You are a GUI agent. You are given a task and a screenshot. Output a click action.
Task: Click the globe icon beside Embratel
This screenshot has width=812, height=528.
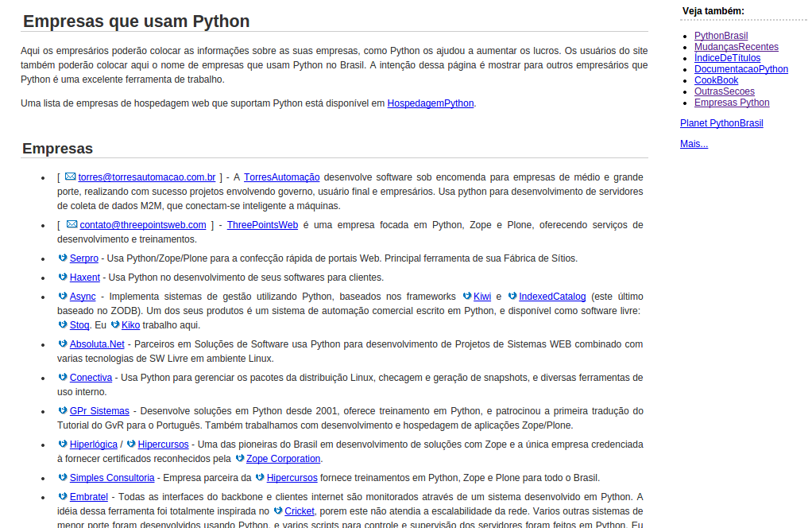click(63, 496)
